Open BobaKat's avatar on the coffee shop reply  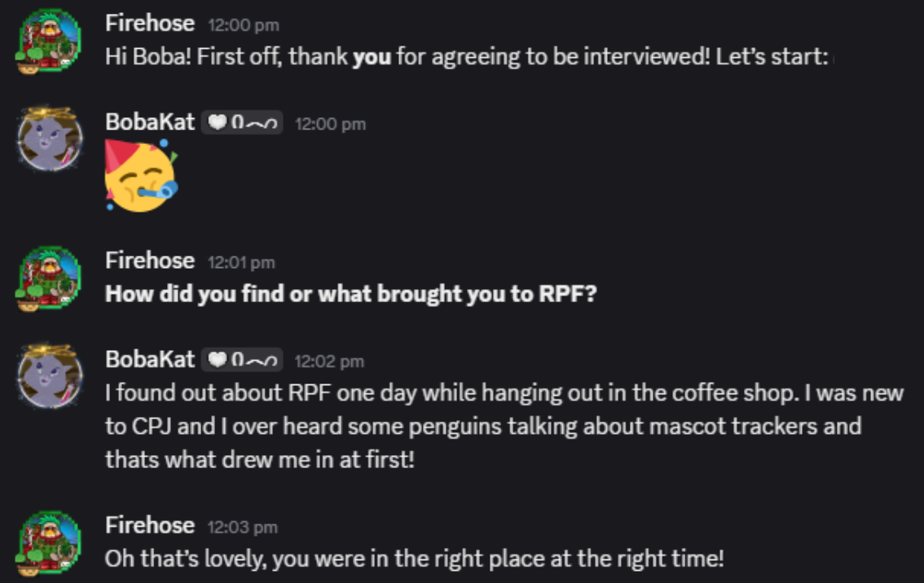pyautogui.click(x=49, y=378)
